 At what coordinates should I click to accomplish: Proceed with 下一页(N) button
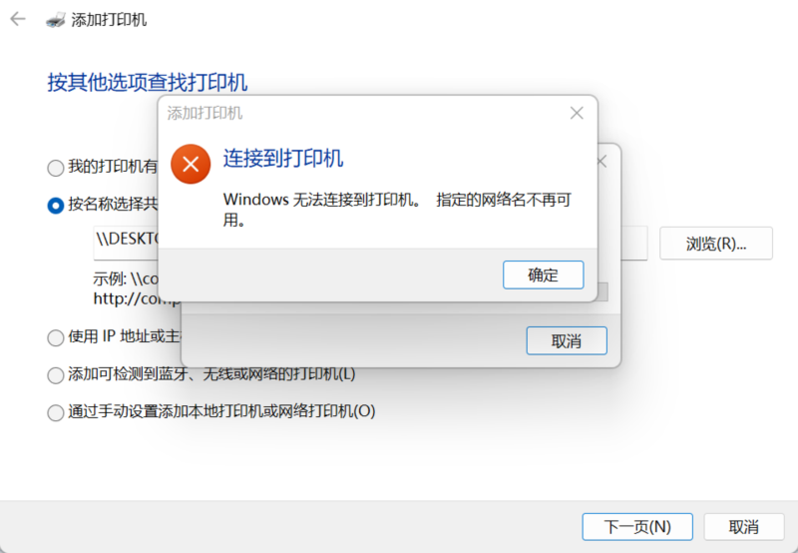637,527
